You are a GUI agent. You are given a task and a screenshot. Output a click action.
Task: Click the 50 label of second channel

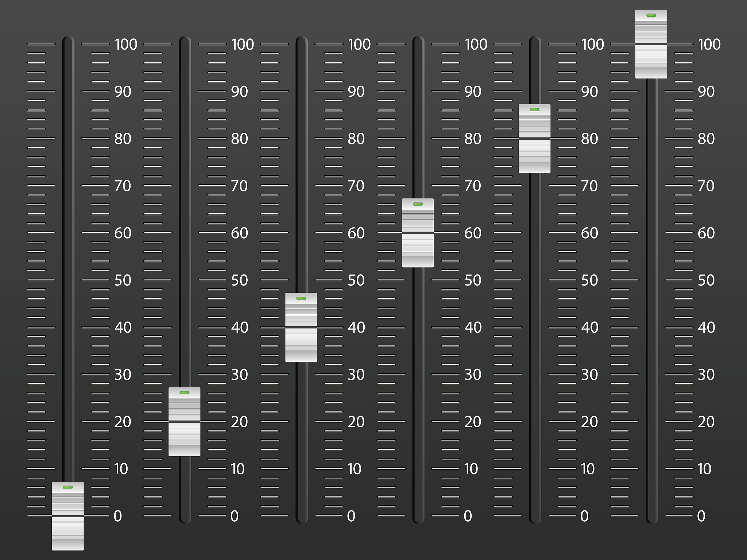tap(239, 280)
